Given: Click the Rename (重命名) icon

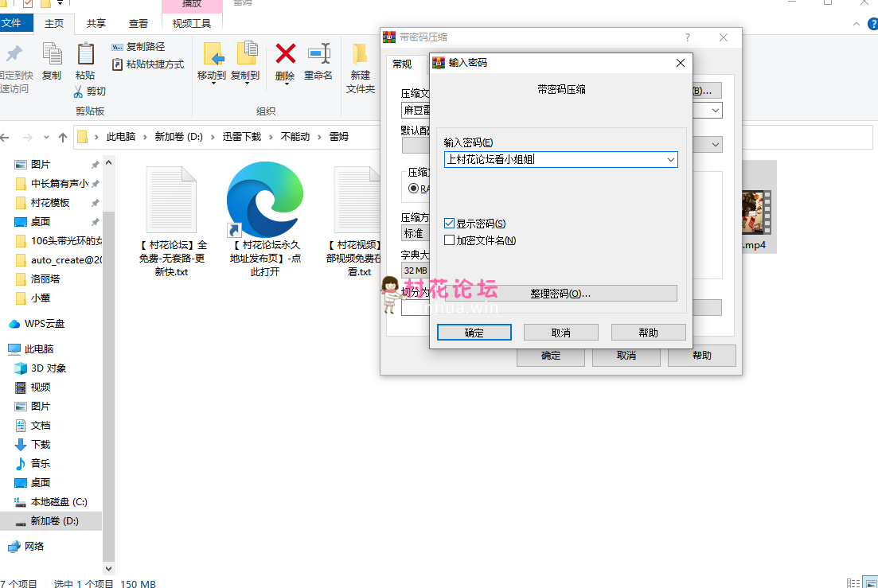Looking at the screenshot, I should (x=318, y=54).
